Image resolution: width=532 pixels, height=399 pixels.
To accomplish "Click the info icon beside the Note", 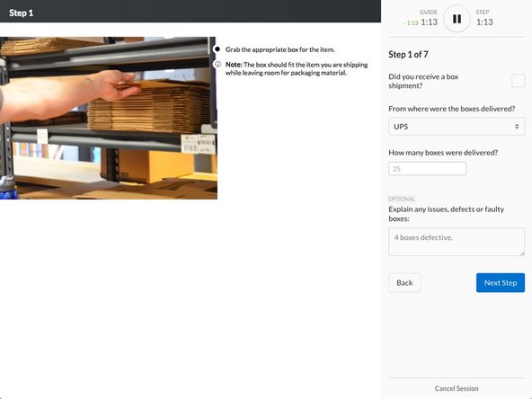I will coord(217,64).
